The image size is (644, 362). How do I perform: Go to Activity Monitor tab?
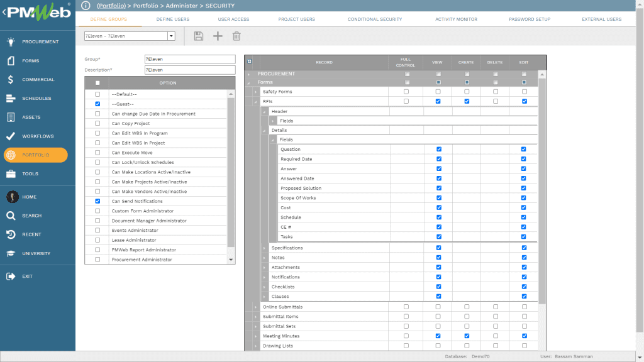[457, 19]
